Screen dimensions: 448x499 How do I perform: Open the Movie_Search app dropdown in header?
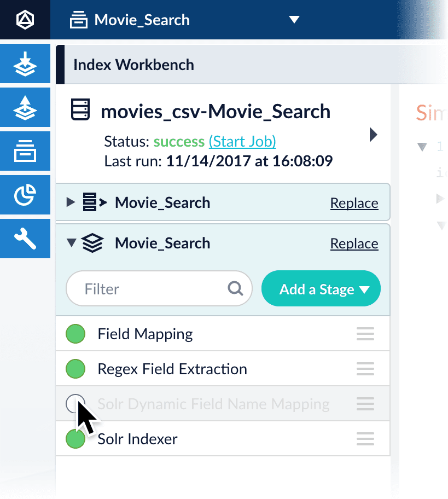pos(294,20)
